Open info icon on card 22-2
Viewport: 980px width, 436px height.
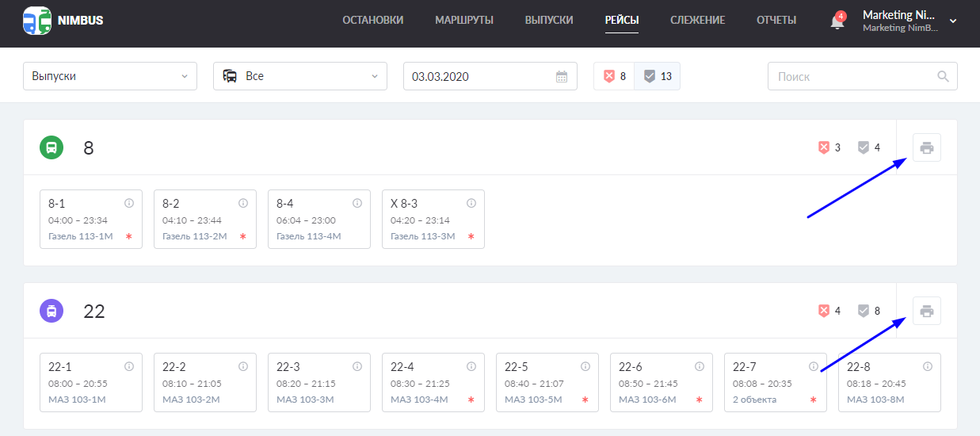[x=243, y=367]
